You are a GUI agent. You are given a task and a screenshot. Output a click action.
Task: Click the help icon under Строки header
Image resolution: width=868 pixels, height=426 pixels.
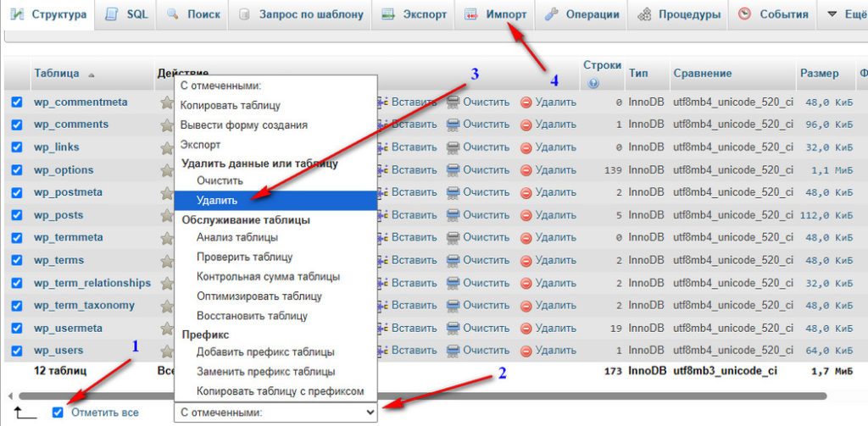coord(593,83)
